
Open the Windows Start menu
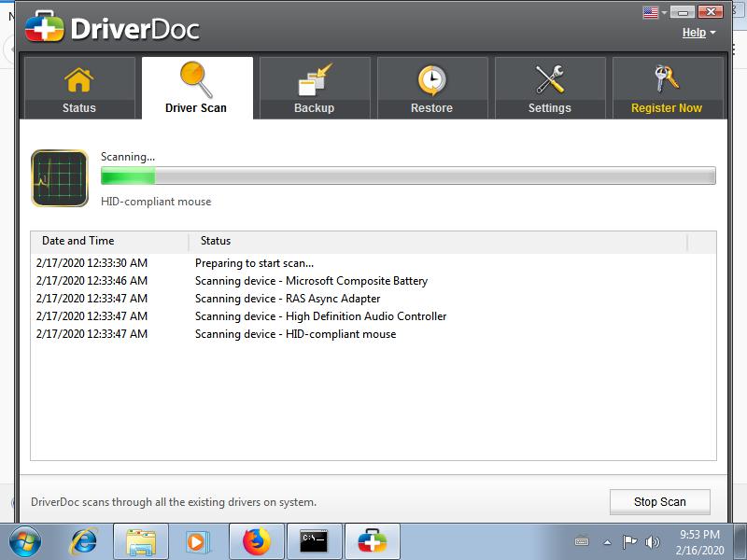coord(25,541)
